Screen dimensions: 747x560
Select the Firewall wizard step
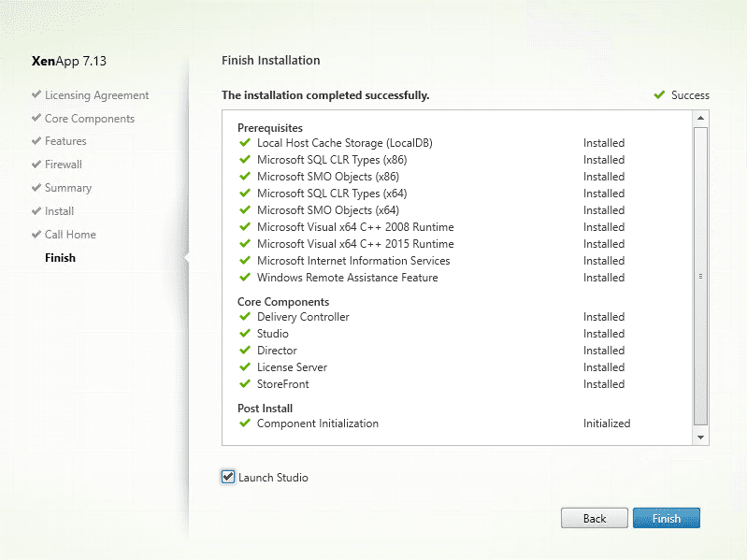coord(64,165)
